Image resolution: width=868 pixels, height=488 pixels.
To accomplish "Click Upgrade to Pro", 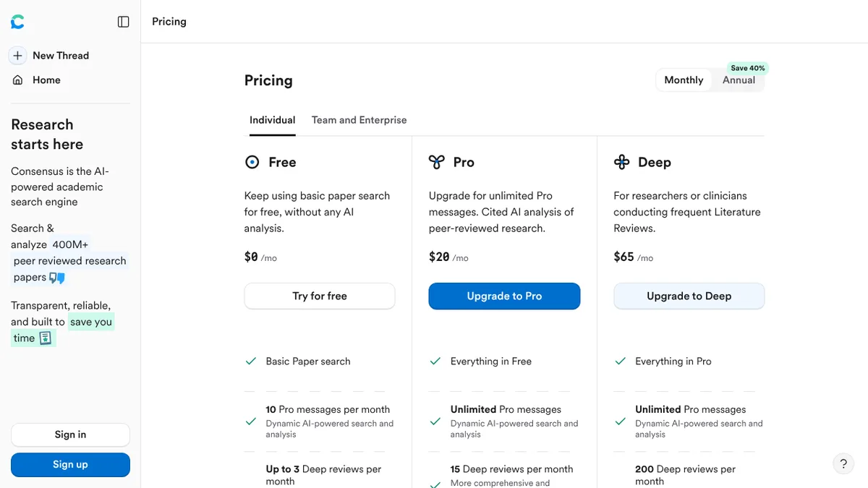I will click(504, 296).
